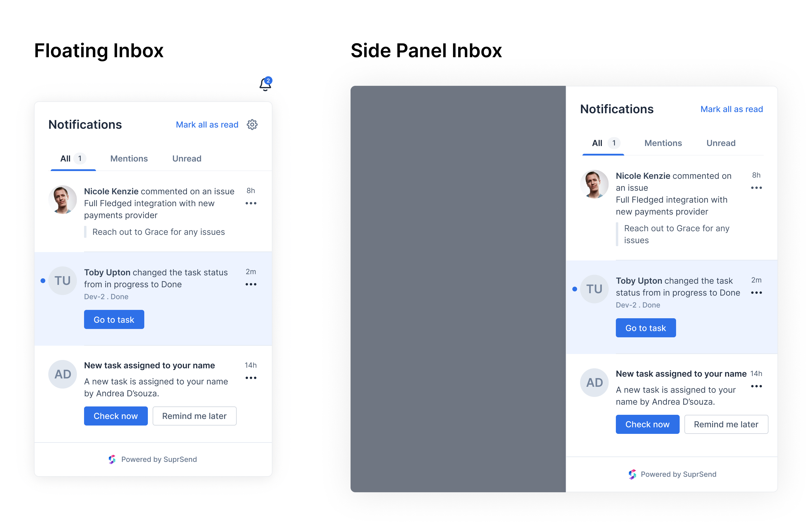
Task: Open options menu on Nicole Kenzie's side panel comment
Action: pos(756,188)
